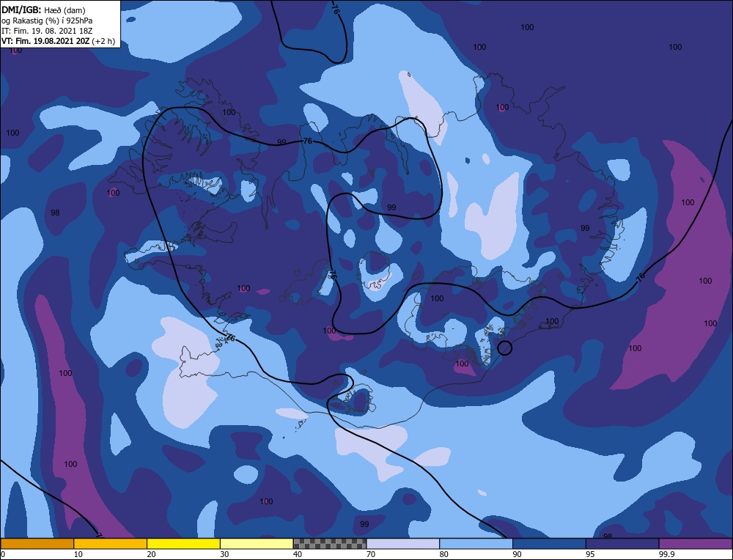733x560 pixels.
Task: Click the purple above-99.9 legend swatch
Action: coord(696,544)
